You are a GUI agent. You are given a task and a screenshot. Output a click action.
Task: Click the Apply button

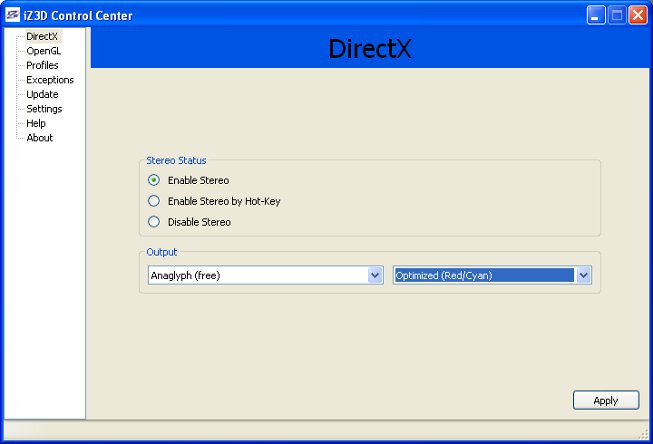tap(606, 400)
